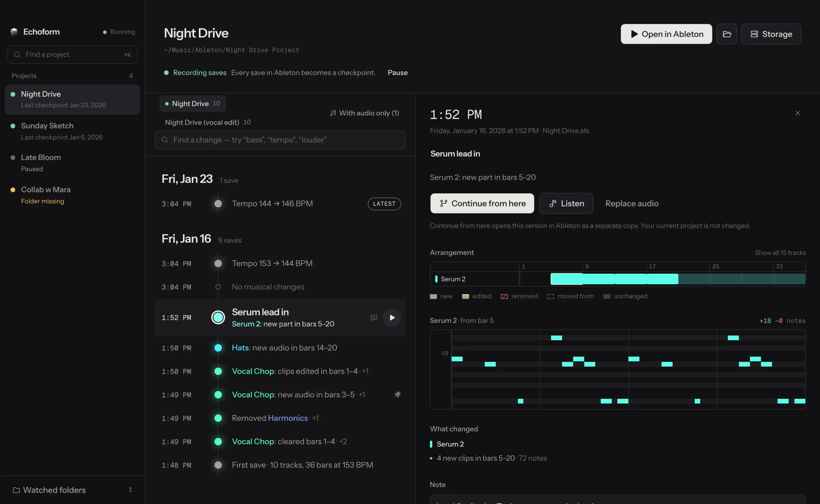Select Removed Harmonics checkpoint
820x504 pixels.
pos(280,418)
